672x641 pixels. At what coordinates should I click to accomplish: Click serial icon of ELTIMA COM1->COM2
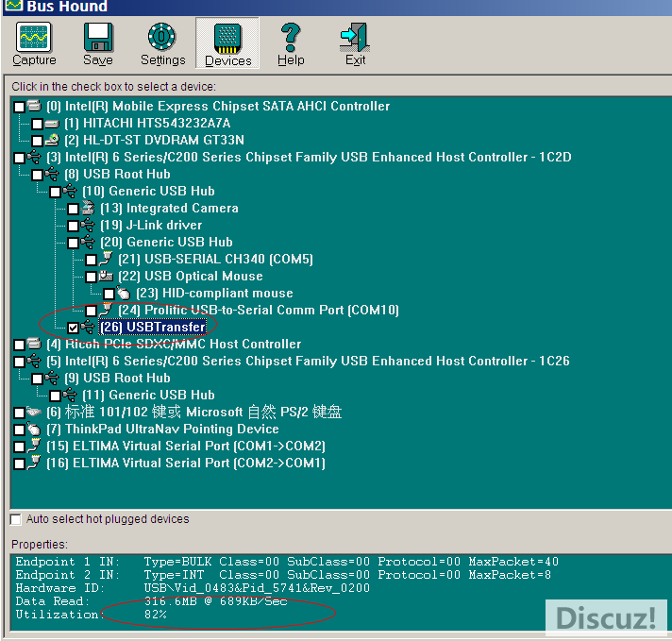click(x=34, y=446)
